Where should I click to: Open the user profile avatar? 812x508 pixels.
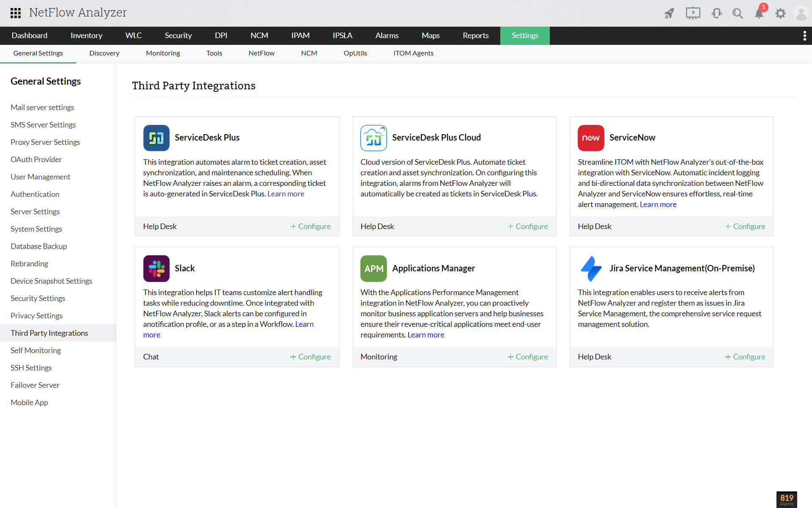tap(801, 14)
